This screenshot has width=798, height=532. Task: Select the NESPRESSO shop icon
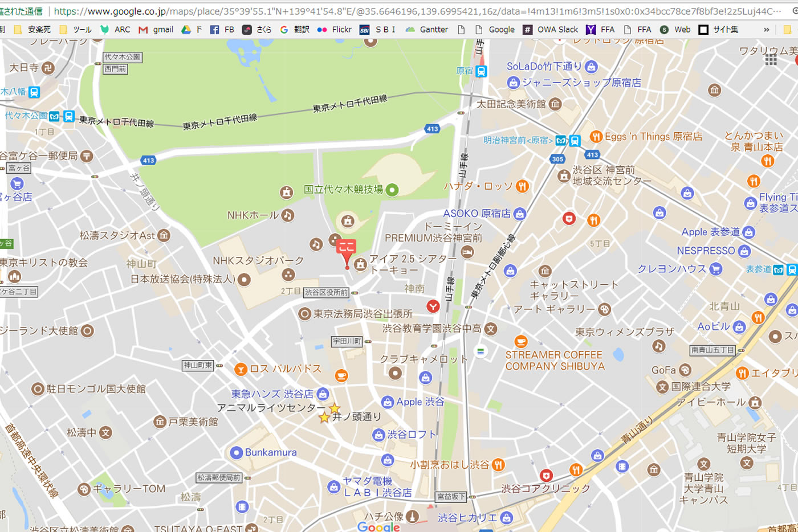(x=744, y=251)
